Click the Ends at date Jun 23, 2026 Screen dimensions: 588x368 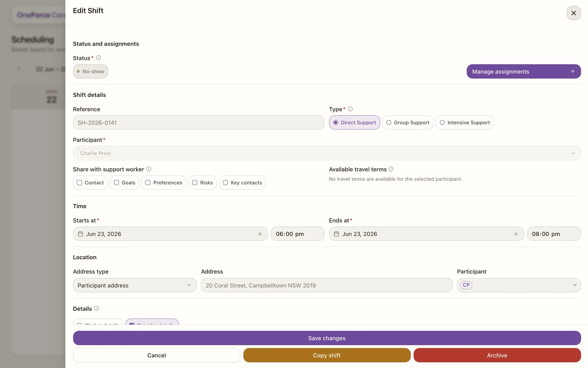(x=426, y=234)
